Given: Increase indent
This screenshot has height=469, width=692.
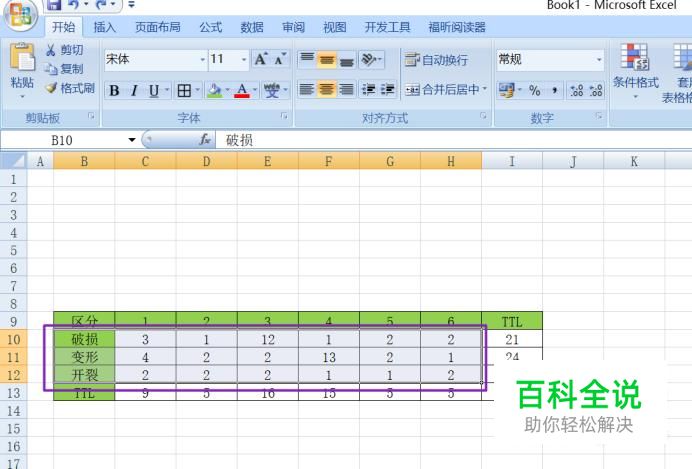Looking at the screenshot, I should (387, 90).
